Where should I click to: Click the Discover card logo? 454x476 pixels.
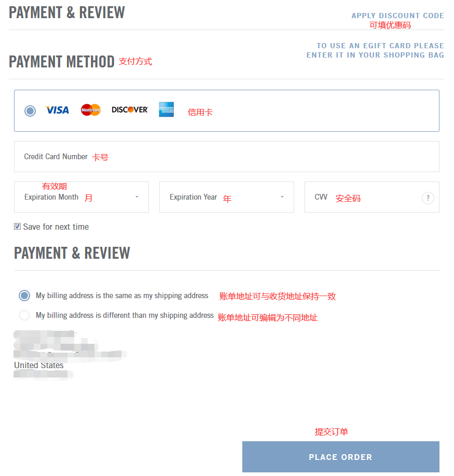pos(130,109)
